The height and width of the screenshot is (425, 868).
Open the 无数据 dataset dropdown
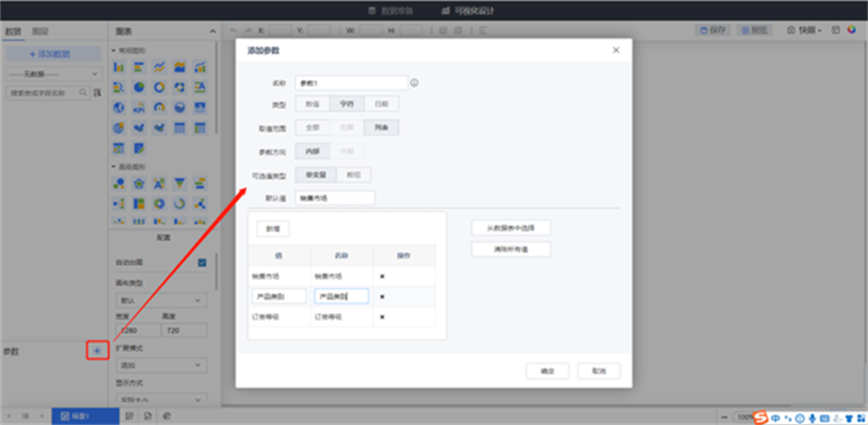click(x=53, y=73)
